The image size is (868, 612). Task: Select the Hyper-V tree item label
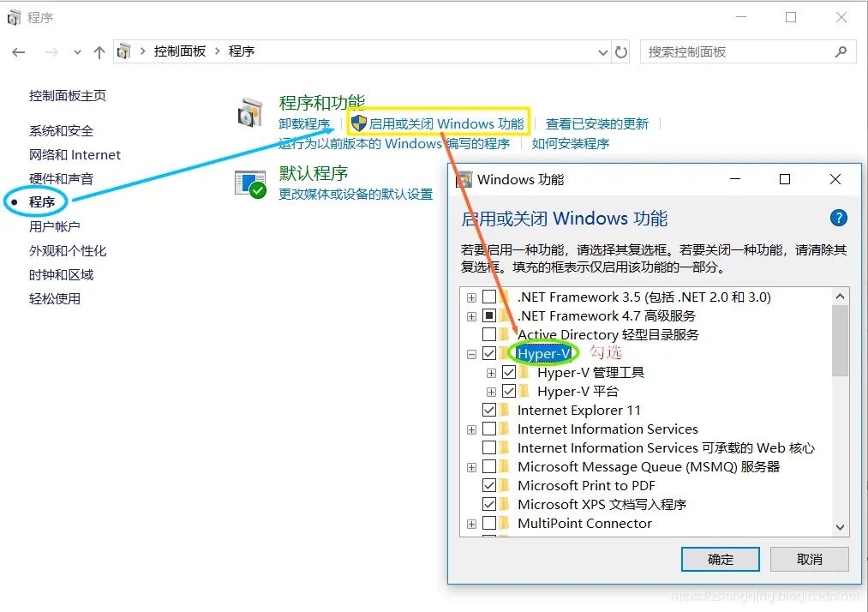point(543,353)
